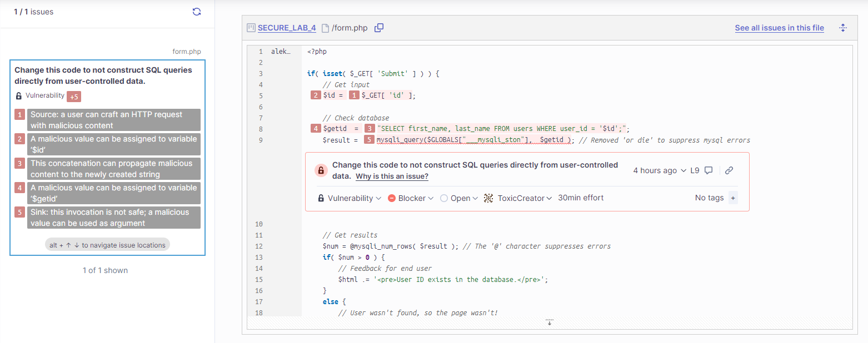Change the Vulnerability issue type dropdown
The height and width of the screenshot is (343, 868).
(x=350, y=198)
